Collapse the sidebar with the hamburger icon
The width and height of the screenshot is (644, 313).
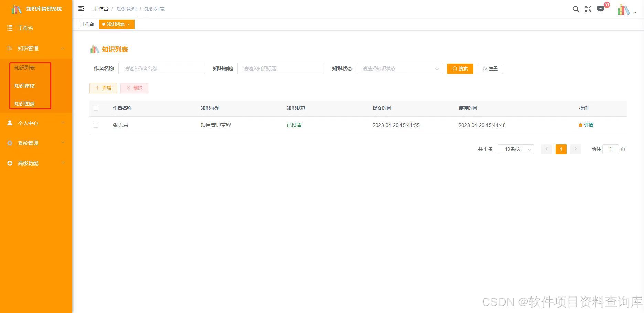point(82,9)
